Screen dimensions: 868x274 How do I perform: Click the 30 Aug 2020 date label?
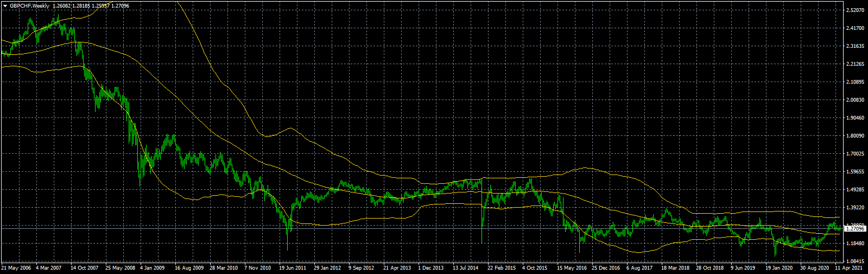coord(814,268)
